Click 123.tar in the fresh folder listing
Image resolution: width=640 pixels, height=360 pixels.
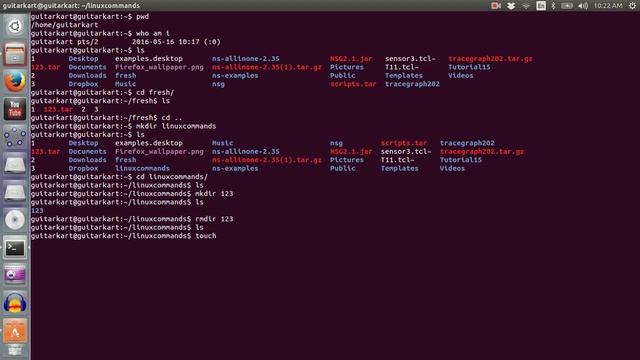[x=58, y=109]
